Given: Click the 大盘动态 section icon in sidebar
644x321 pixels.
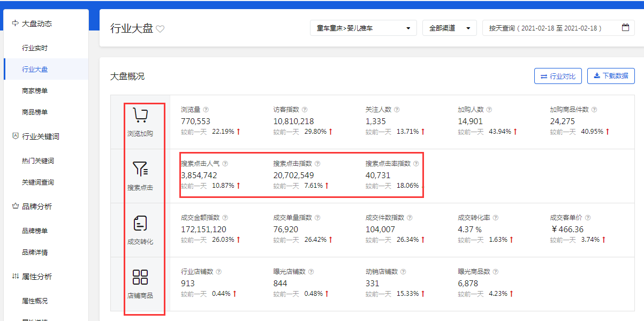Looking at the screenshot, I should [15, 24].
